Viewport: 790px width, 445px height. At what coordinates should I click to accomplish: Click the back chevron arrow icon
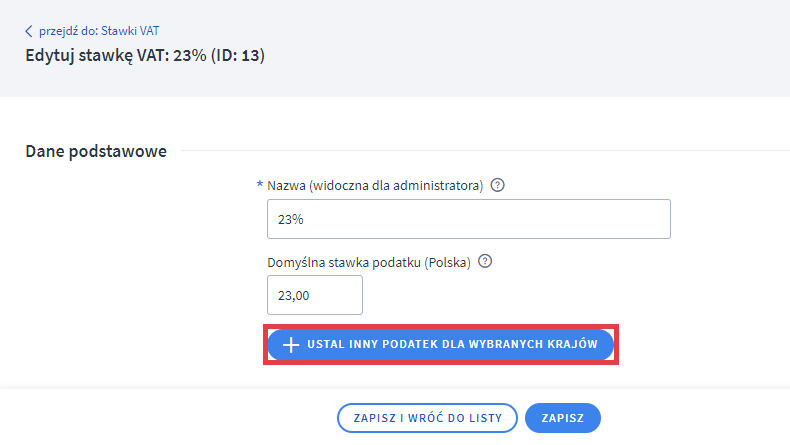pos(29,31)
